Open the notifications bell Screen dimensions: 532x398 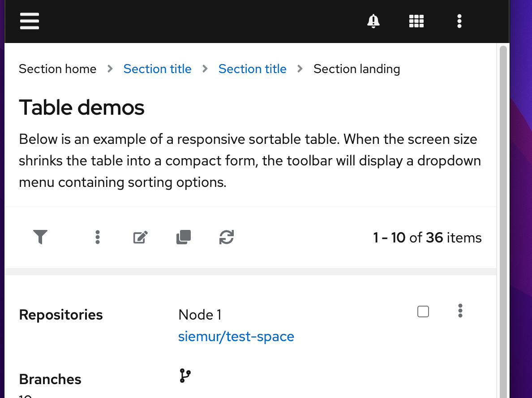pos(373,21)
